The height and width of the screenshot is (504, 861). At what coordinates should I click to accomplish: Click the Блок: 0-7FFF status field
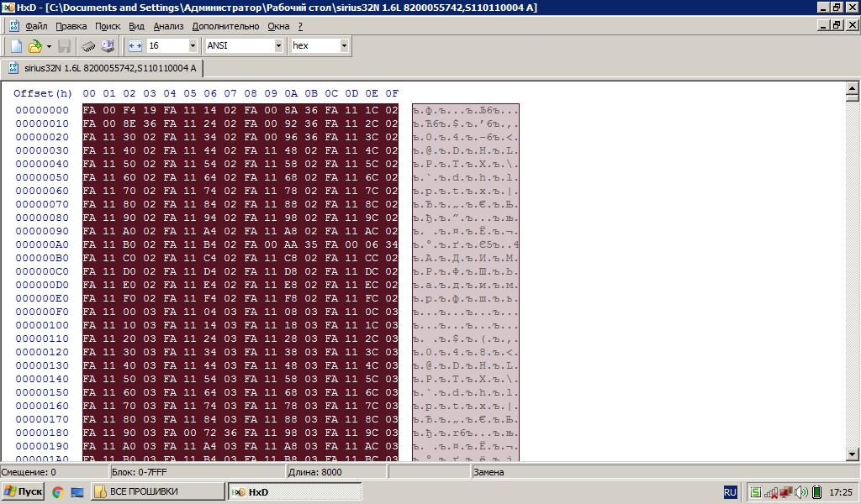click(x=198, y=472)
